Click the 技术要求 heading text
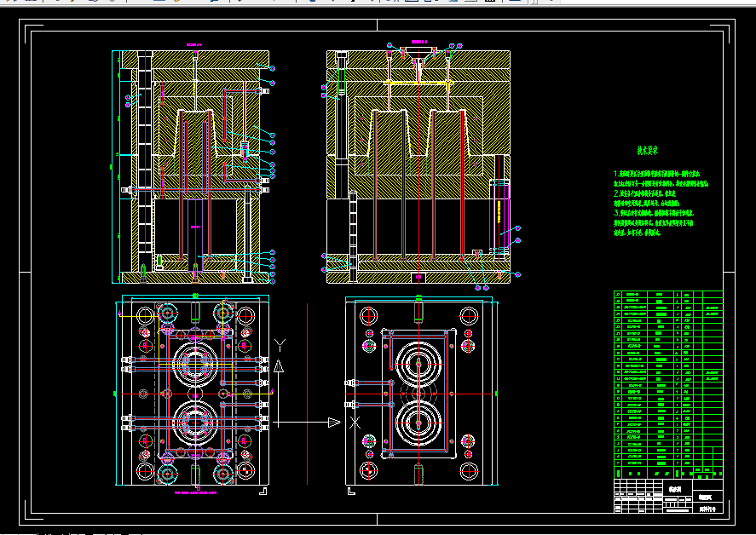The width and height of the screenshot is (756, 535). [x=647, y=151]
